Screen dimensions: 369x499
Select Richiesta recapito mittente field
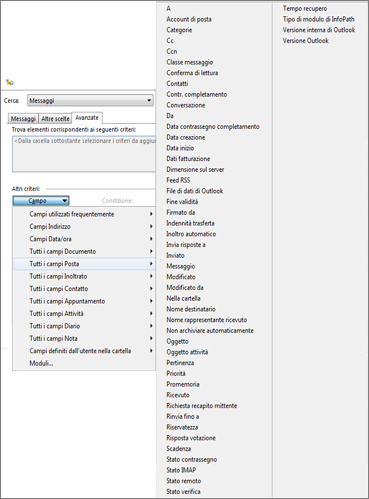(202, 406)
